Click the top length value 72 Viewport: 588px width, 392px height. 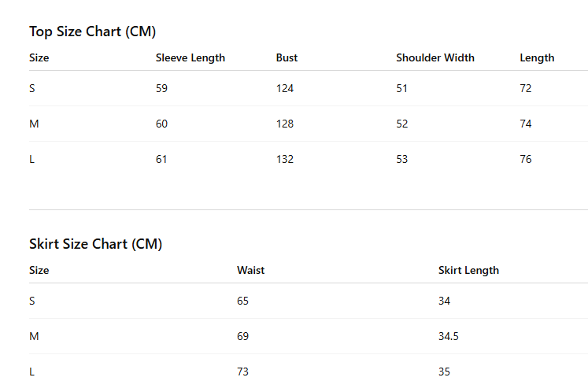526,88
